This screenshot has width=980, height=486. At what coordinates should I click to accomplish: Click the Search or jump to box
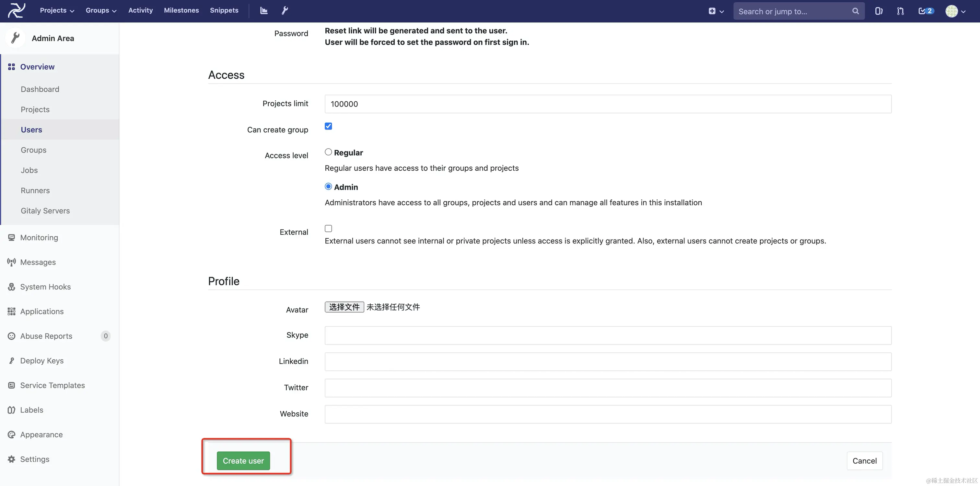[x=799, y=11]
